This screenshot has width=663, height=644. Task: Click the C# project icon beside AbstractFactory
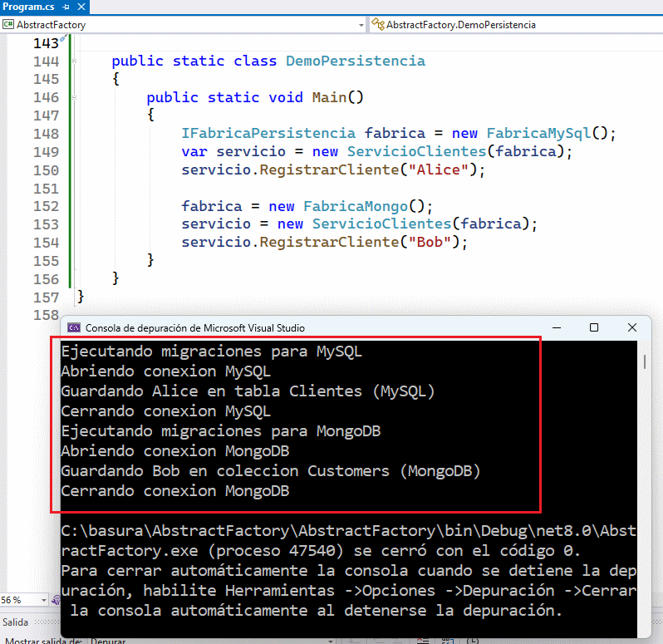pyautogui.click(x=8, y=25)
